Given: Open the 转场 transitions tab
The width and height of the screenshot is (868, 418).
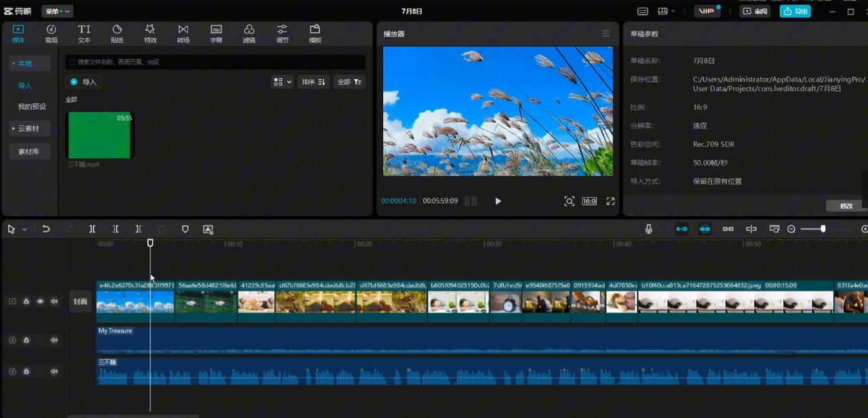Looking at the screenshot, I should click(x=183, y=33).
